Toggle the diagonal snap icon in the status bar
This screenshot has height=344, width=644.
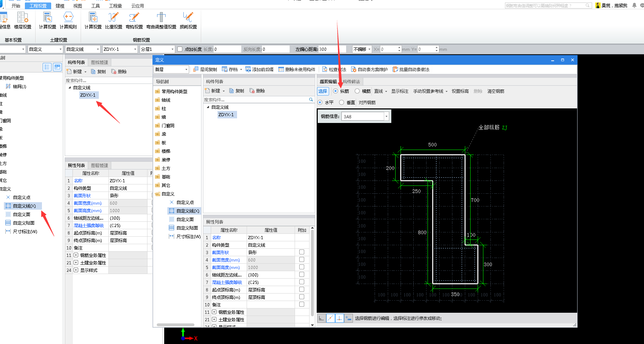(x=331, y=318)
